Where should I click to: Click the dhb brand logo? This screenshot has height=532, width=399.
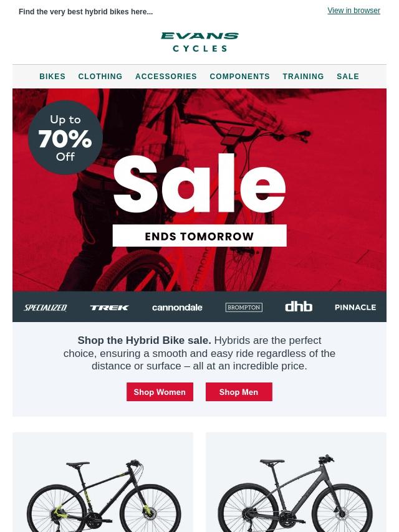coord(299,306)
